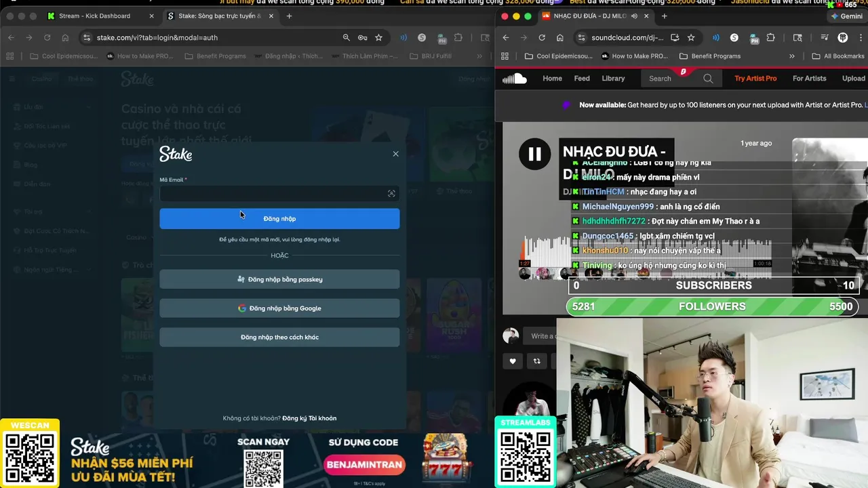Bookmark the SoundCloud page with the star
Viewport: 868px width, 488px height.
(x=691, y=37)
